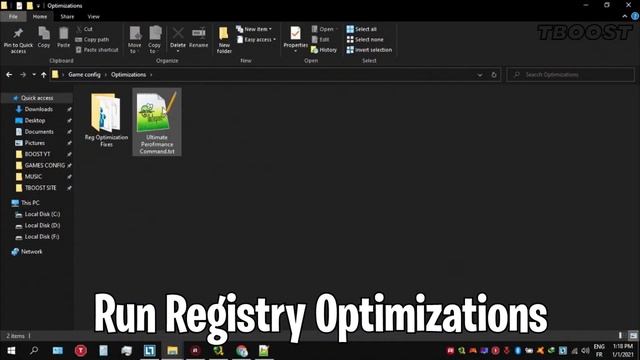This screenshot has width=640, height=360.
Task: Switch to the View tab
Action: (93, 17)
